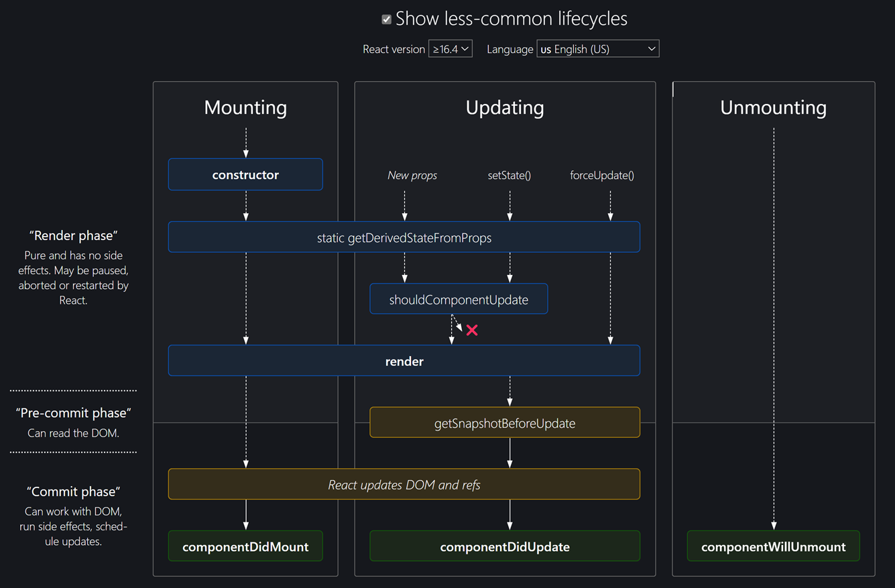Click the Can read the DOM text
Image resolution: width=895 pixels, height=588 pixels.
point(74,433)
